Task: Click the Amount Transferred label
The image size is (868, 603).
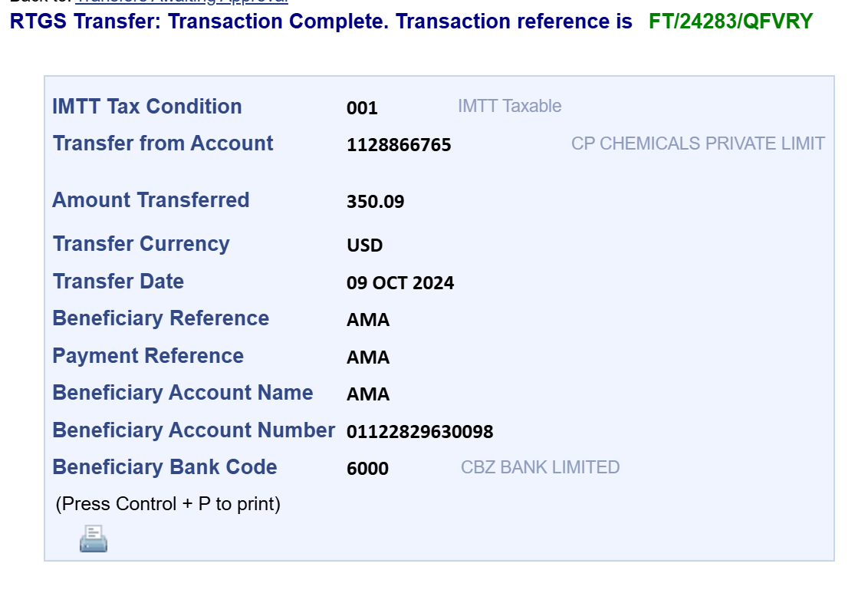Action: point(150,200)
